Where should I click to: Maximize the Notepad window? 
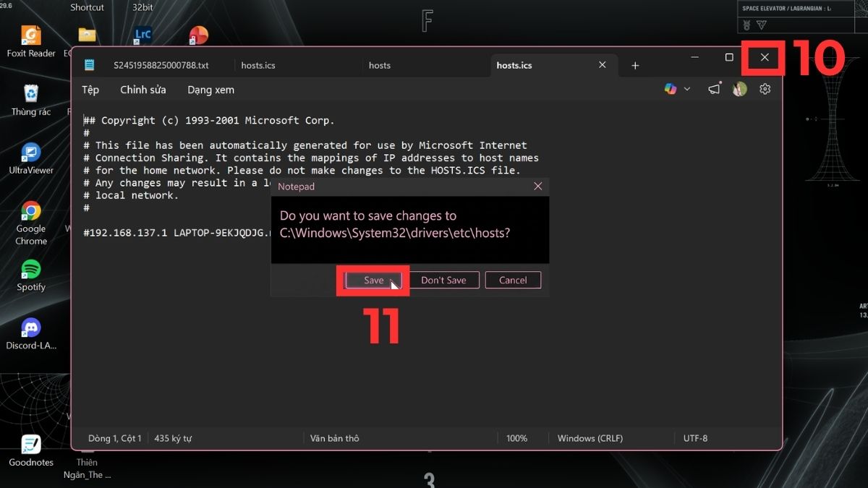pyautogui.click(x=729, y=57)
